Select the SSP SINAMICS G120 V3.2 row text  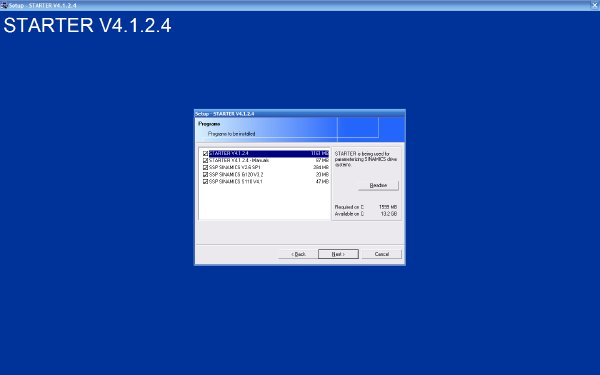[236, 174]
